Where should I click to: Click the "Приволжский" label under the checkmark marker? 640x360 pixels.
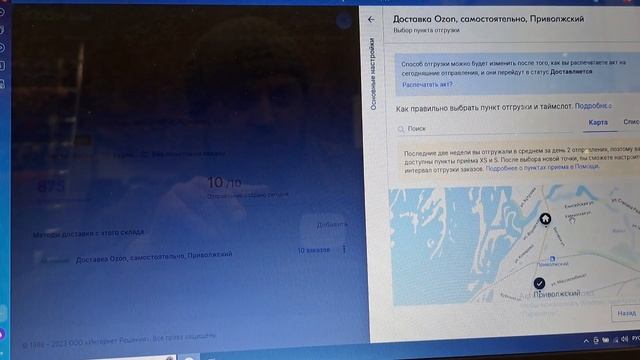click(557, 293)
